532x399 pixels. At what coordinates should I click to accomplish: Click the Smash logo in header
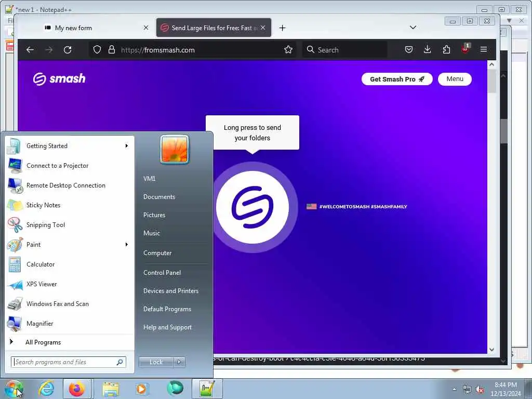(x=59, y=79)
